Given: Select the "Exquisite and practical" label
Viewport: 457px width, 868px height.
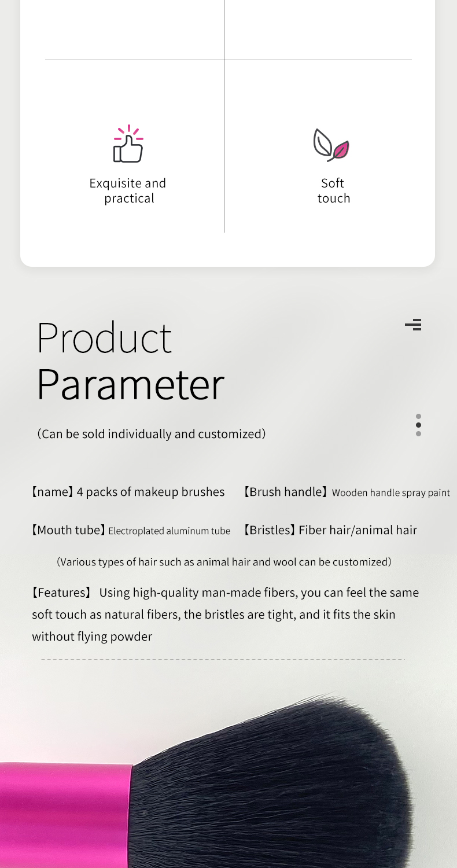Looking at the screenshot, I should [128, 190].
